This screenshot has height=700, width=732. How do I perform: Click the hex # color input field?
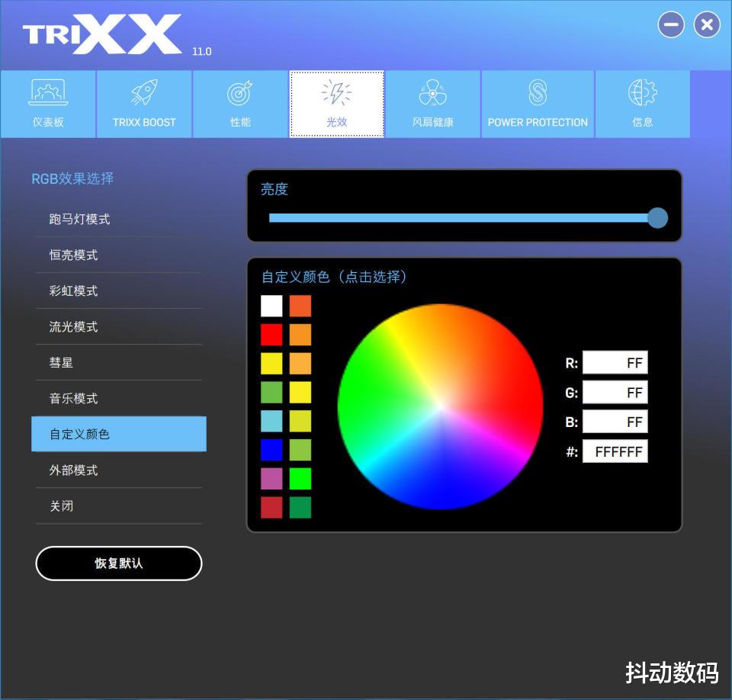615,451
